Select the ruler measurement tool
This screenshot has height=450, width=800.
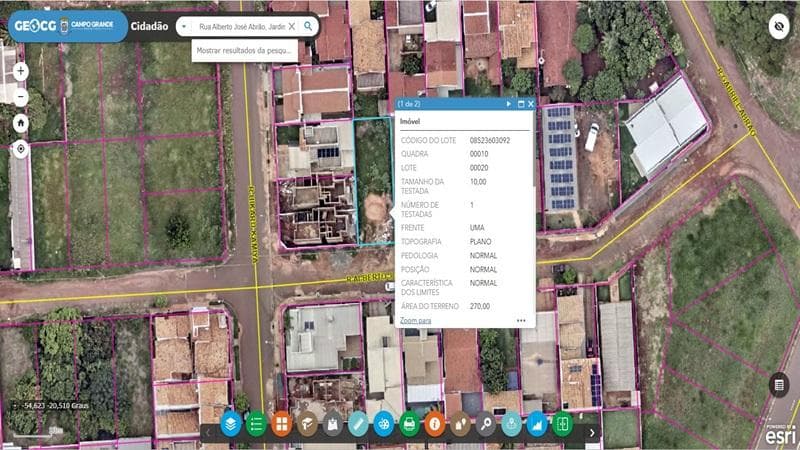point(358,424)
